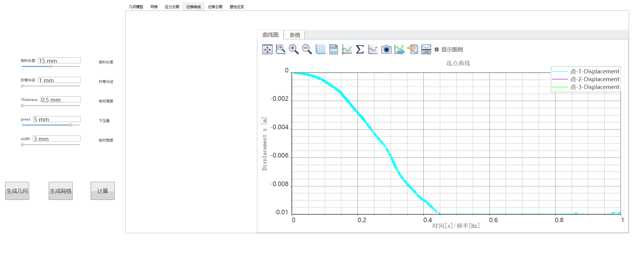The height and width of the screenshot is (263, 644).
Task: Open the 几何模型 tab
Action: (x=136, y=7)
